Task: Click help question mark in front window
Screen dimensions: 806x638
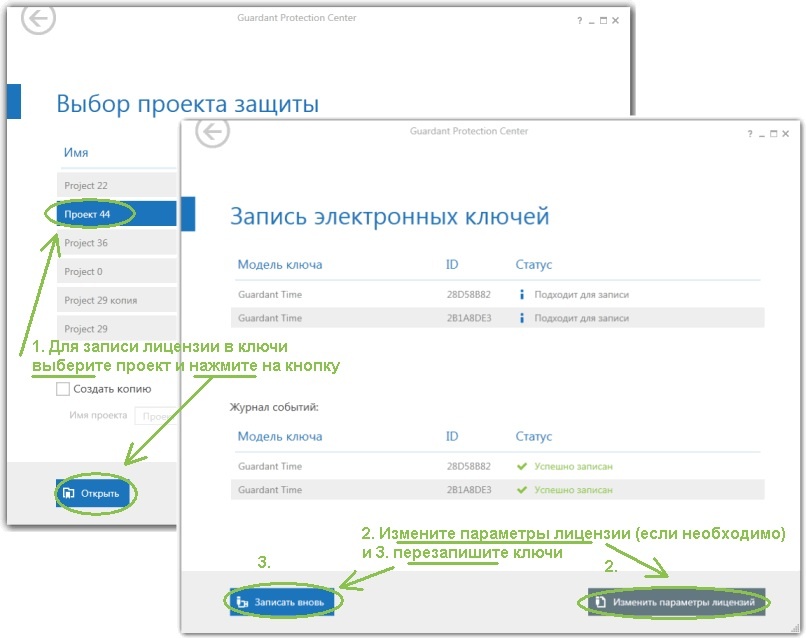Action: (x=749, y=133)
